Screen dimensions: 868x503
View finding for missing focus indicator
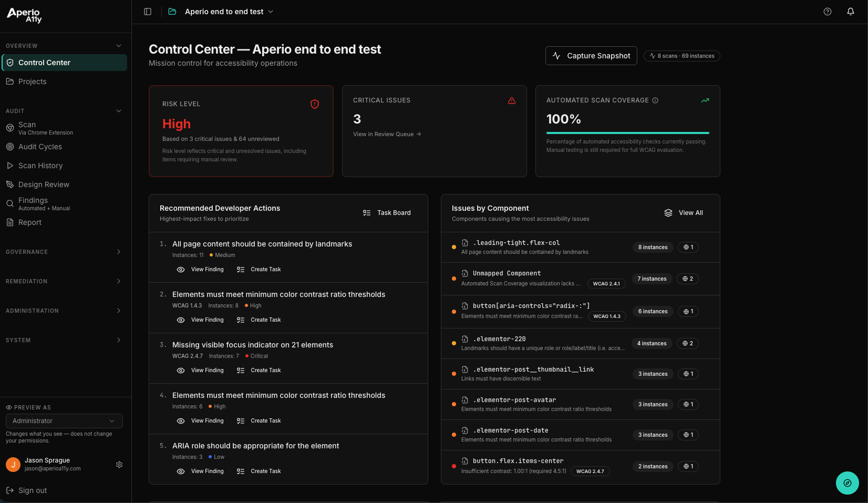click(x=200, y=370)
